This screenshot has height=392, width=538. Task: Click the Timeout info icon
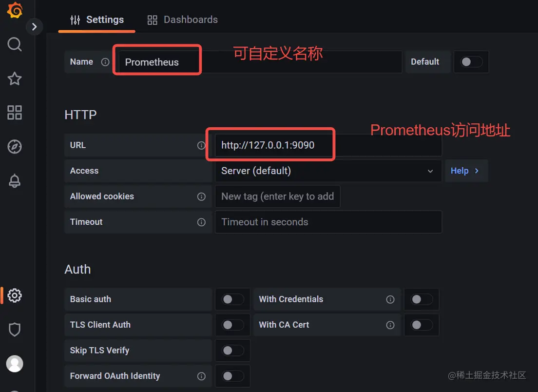(x=201, y=222)
